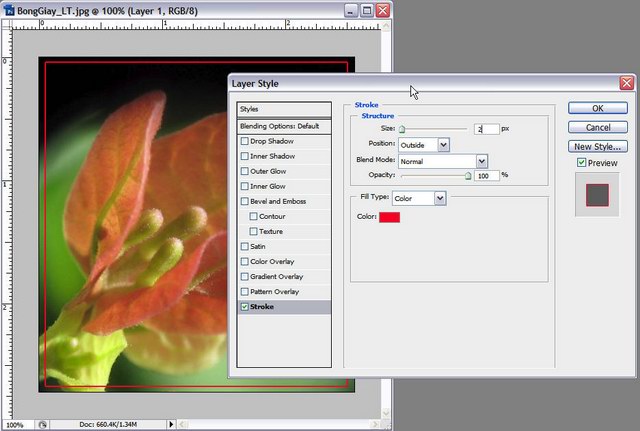Select the Satin label in effects list
Image resolution: width=640 pixels, height=431 pixels.
click(x=258, y=247)
